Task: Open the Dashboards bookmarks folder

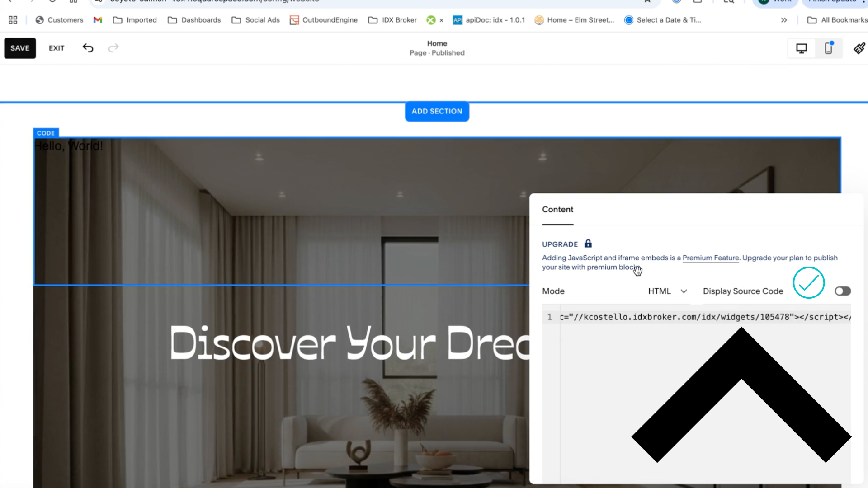Action: (x=194, y=20)
